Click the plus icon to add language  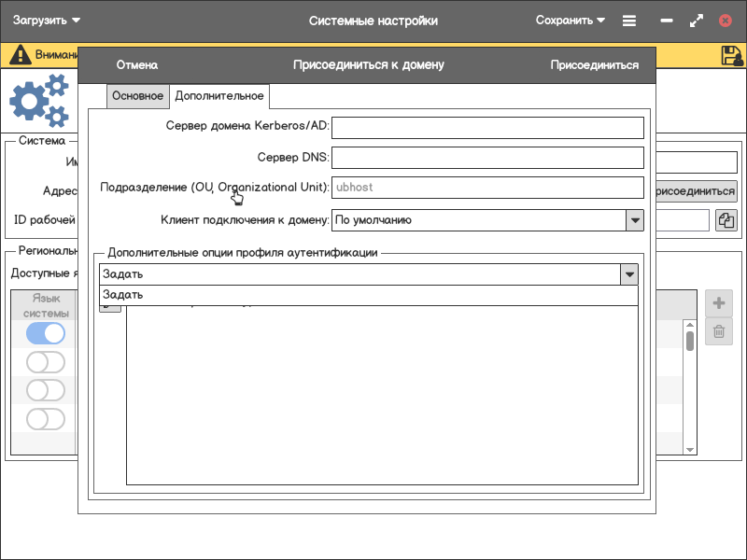pos(719,303)
